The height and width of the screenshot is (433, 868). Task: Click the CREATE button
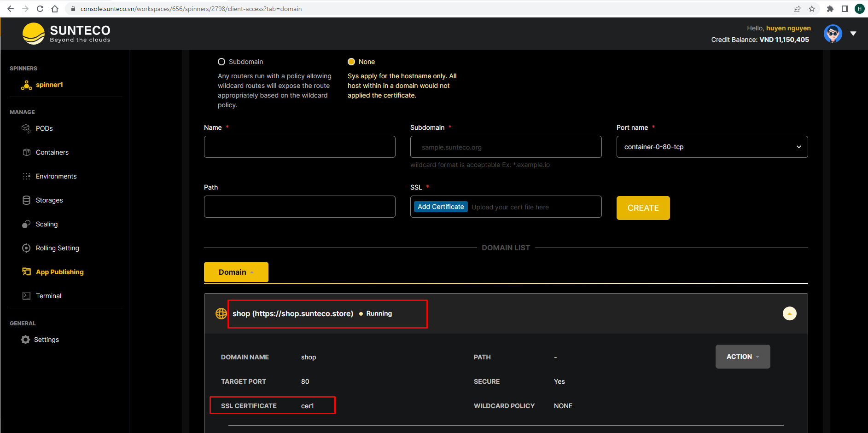(643, 208)
